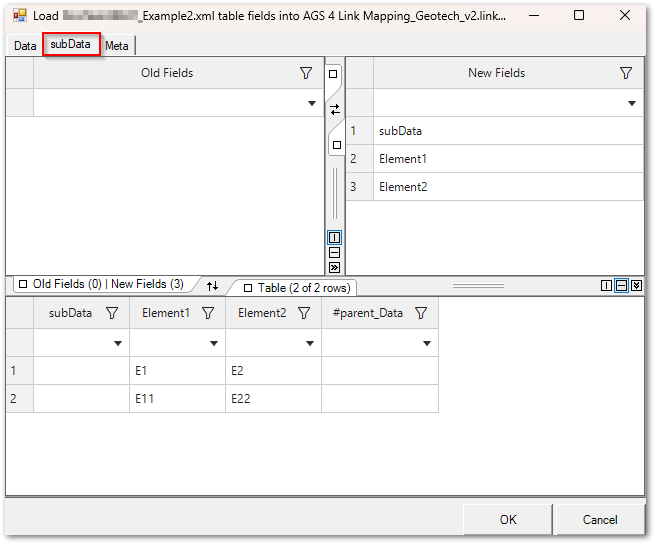Filter the Element2 column with funnel icon

(x=304, y=313)
